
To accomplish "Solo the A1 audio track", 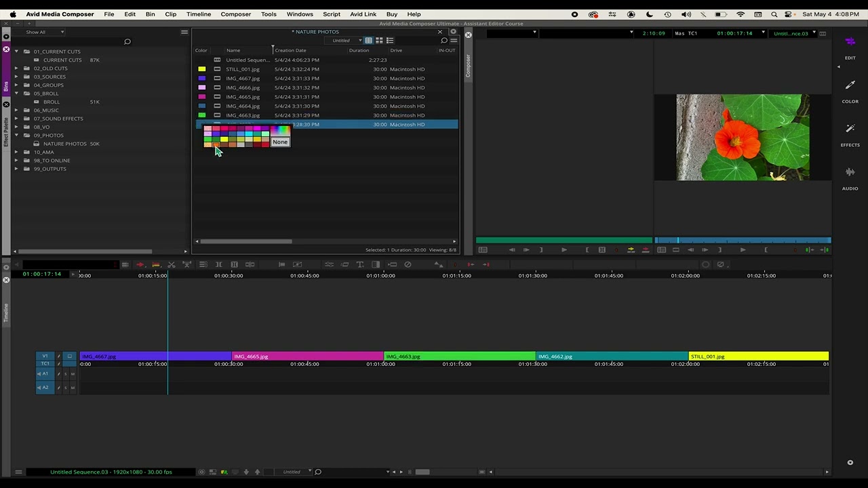I will coord(66,374).
